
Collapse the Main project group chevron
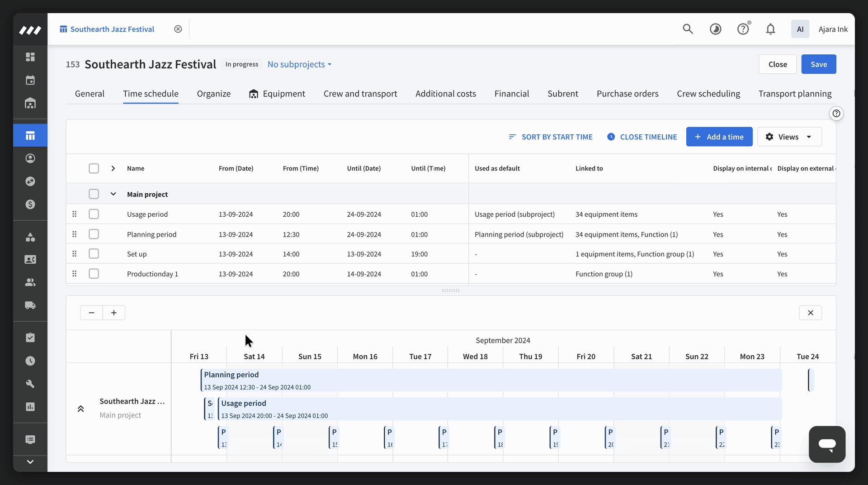[113, 194]
